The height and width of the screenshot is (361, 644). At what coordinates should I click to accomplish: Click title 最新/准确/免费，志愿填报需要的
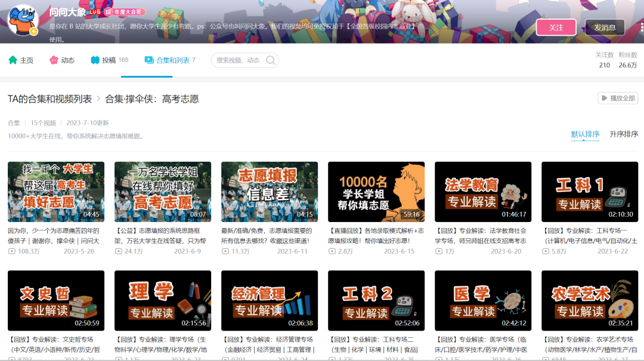[x=267, y=236]
